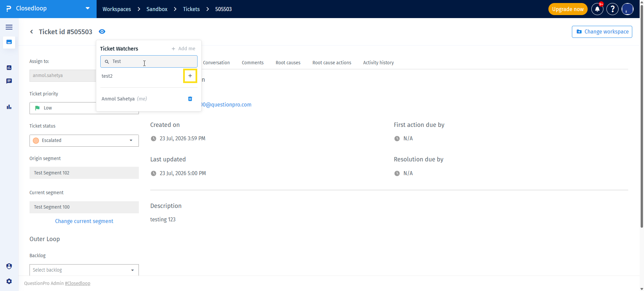Open the notifications bell
Viewport: 644px width, 291px height.
597,9
